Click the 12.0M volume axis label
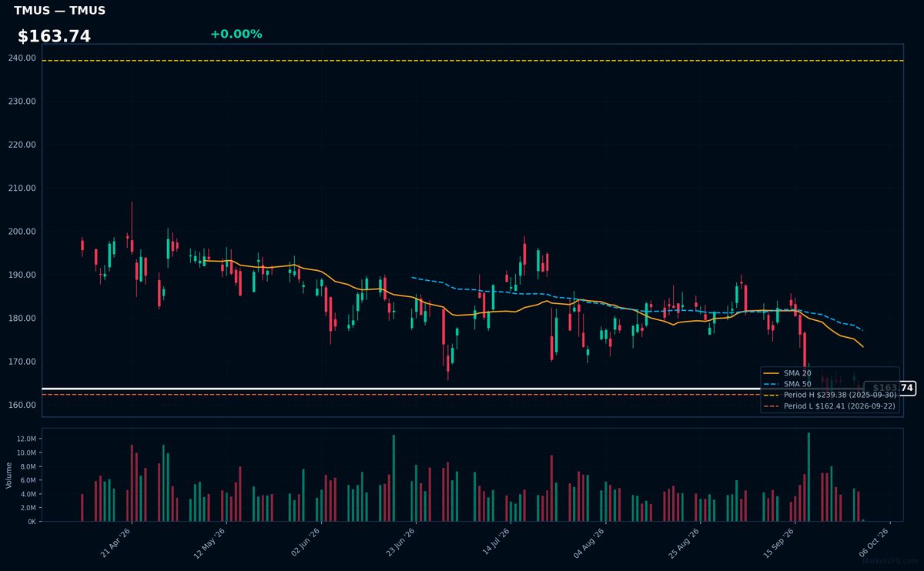Screen dimensions: 924x571 click(x=26, y=439)
